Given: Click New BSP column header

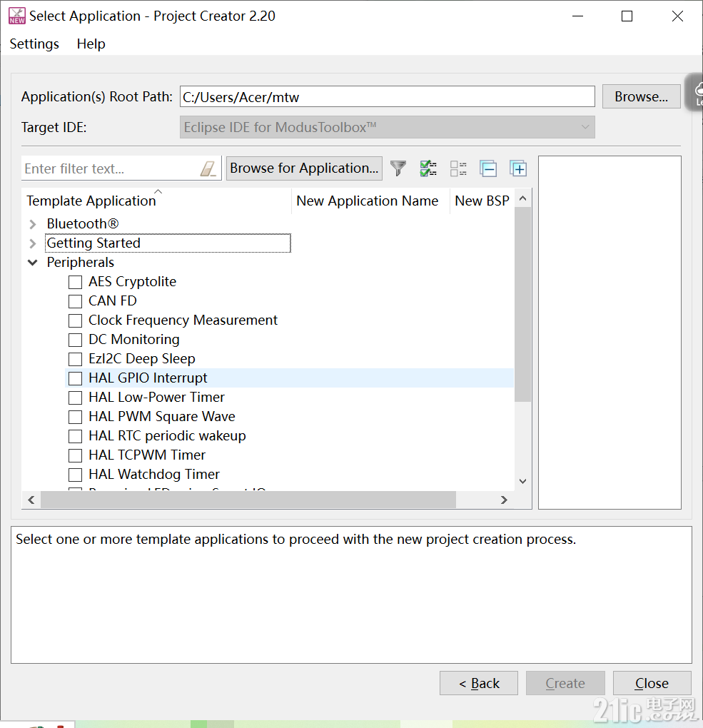Looking at the screenshot, I should click(x=482, y=201).
